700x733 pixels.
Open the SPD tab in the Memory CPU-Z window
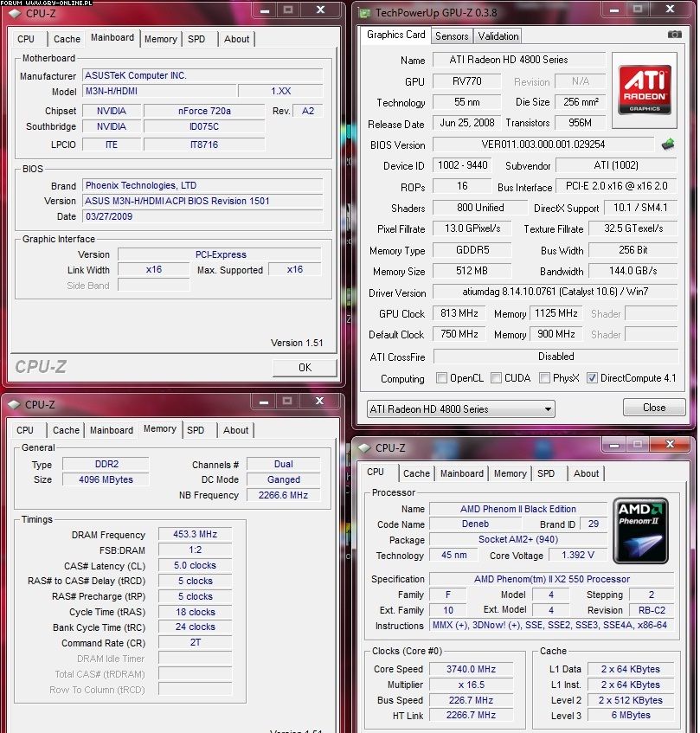click(x=196, y=430)
